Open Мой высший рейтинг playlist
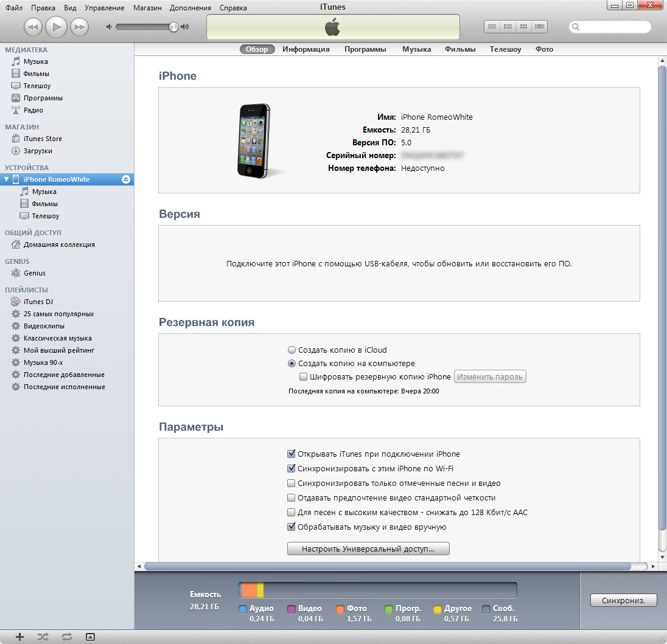Viewport: 667px width, 644px height. [58, 350]
